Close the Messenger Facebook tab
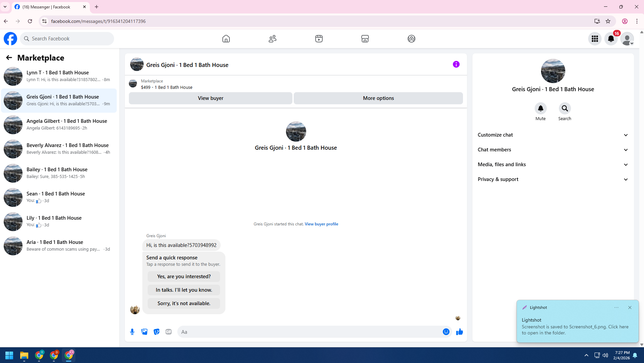 point(84,7)
